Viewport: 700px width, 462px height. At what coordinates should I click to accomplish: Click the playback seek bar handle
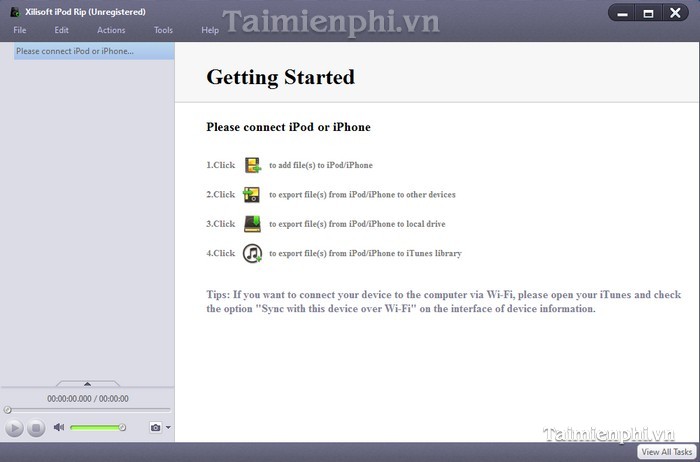(8, 410)
